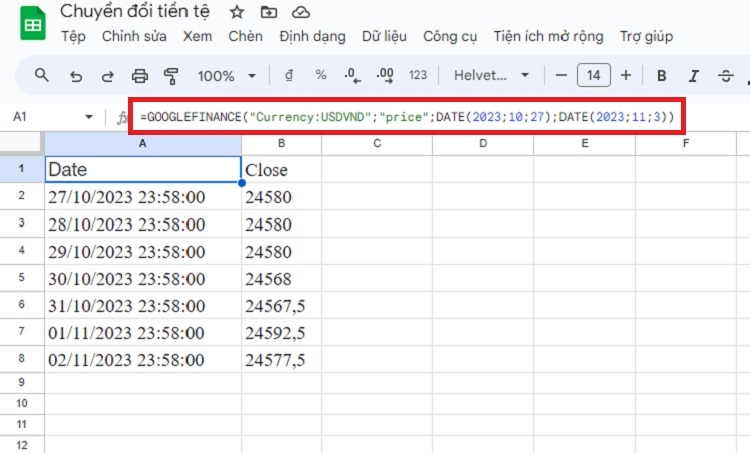Open the Trợ giúp menu
This screenshot has height=453, width=750.
point(646,36)
